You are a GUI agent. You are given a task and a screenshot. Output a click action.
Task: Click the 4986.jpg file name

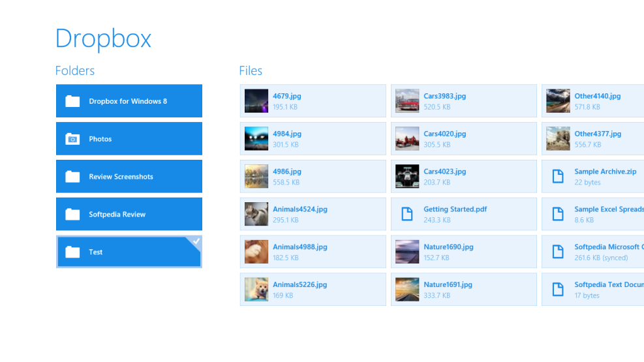click(x=286, y=172)
